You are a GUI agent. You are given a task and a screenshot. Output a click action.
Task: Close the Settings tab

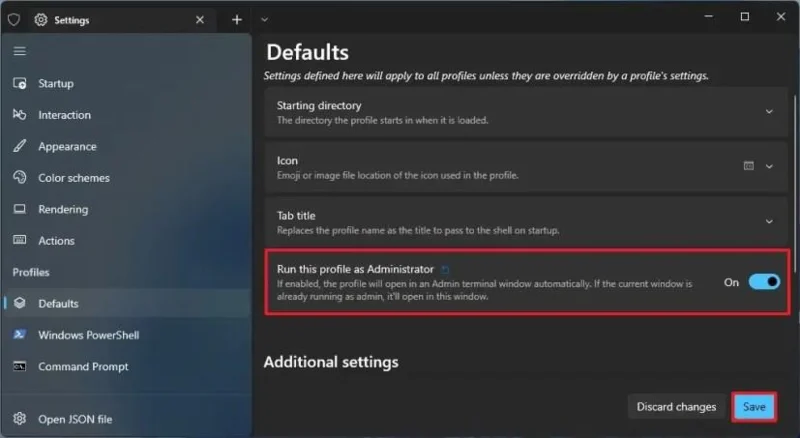(x=200, y=19)
